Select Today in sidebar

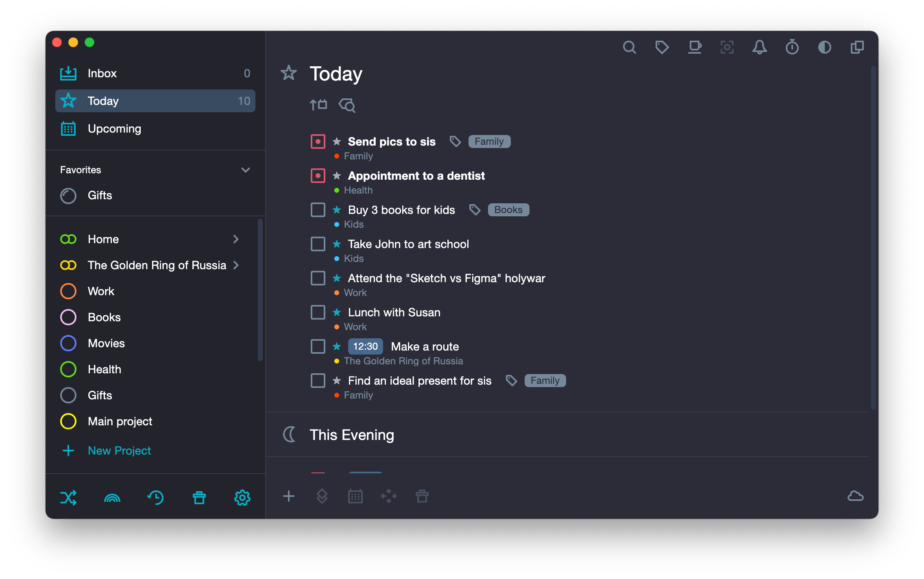[155, 101]
